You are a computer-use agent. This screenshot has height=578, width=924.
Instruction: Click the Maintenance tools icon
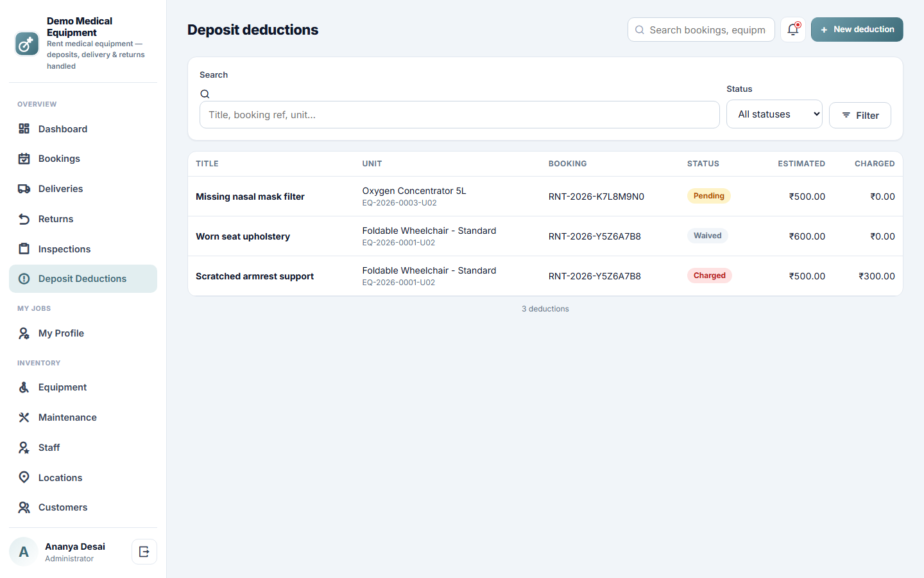pos(24,417)
